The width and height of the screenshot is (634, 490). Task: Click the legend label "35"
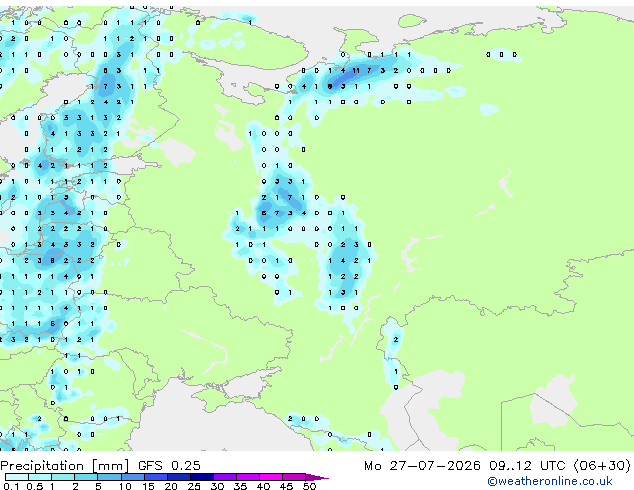pos(240,486)
